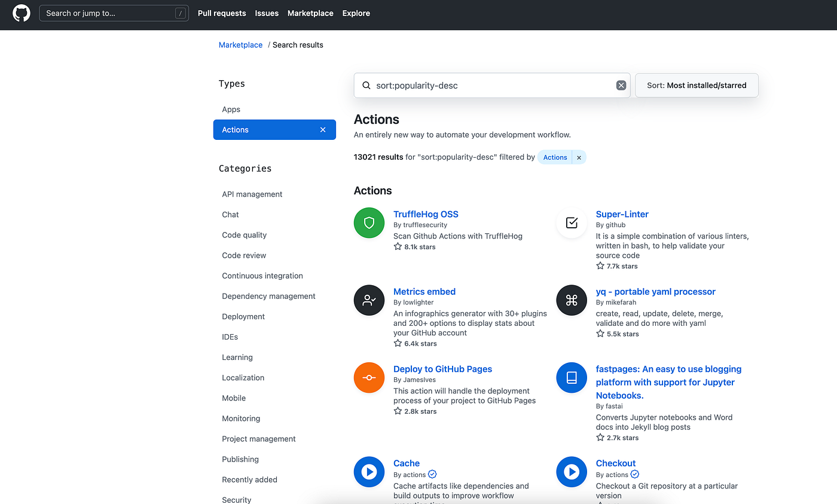Open the Super-Linter checkbox icon
This screenshot has height=504, width=837.
click(572, 223)
